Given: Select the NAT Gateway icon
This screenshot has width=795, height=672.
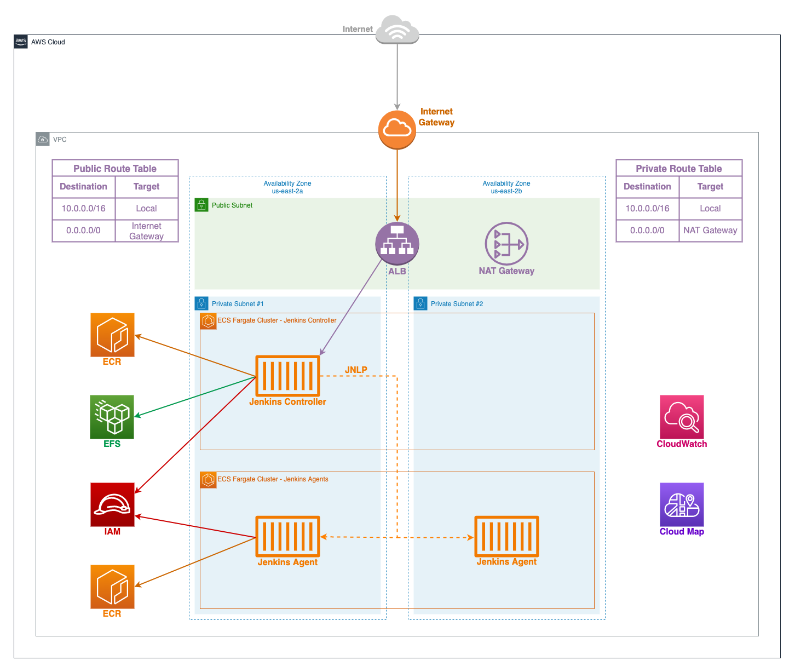Looking at the screenshot, I should coord(506,244).
